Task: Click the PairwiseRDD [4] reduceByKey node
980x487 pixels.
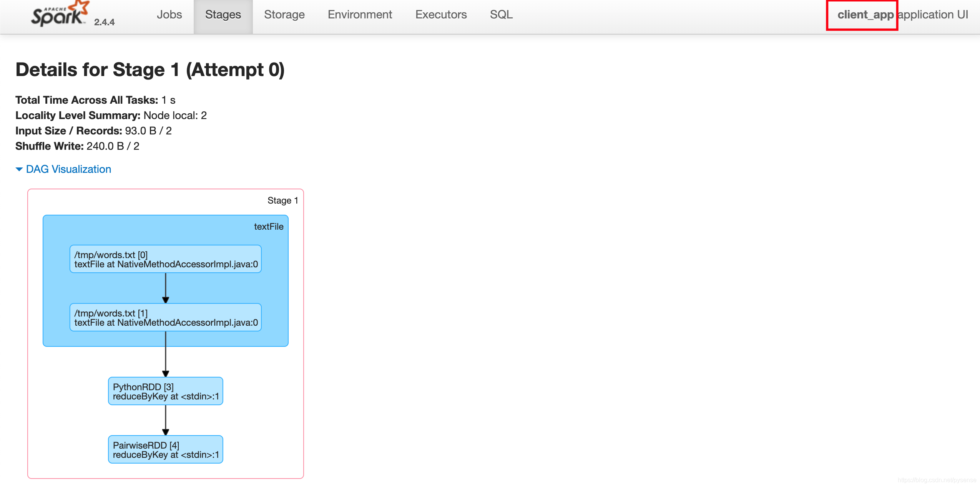Action: click(x=166, y=450)
